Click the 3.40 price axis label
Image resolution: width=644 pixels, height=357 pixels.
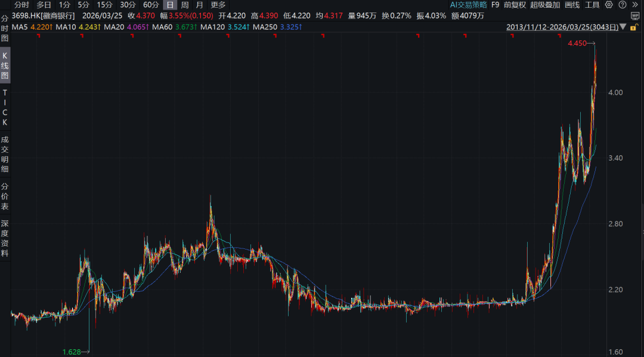[615, 158]
